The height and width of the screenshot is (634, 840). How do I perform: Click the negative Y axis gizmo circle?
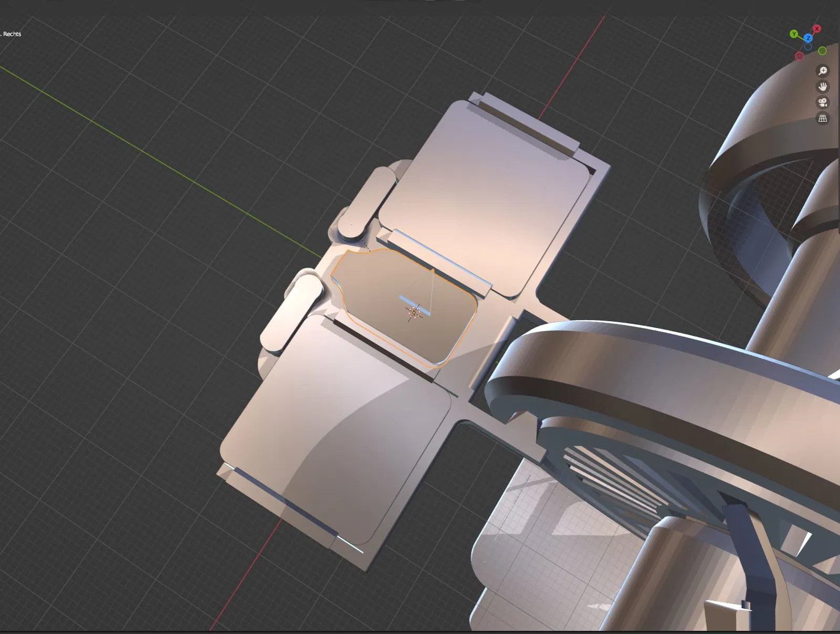[x=822, y=51]
